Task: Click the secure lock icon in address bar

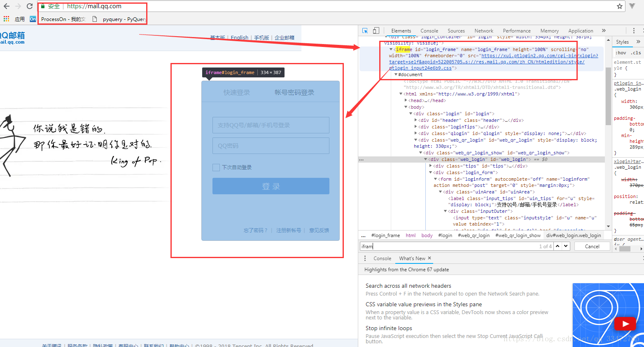Action: [x=43, y=6]
